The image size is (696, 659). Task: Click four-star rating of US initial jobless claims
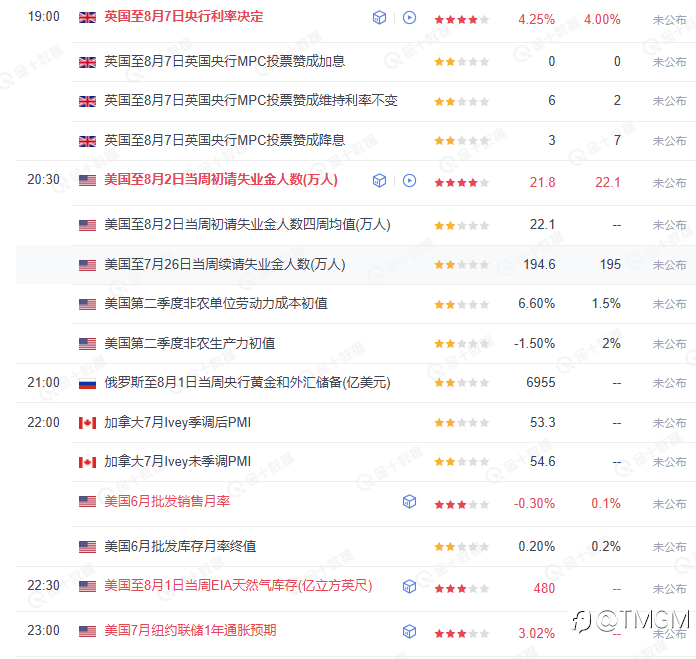[x=462, y=182]
